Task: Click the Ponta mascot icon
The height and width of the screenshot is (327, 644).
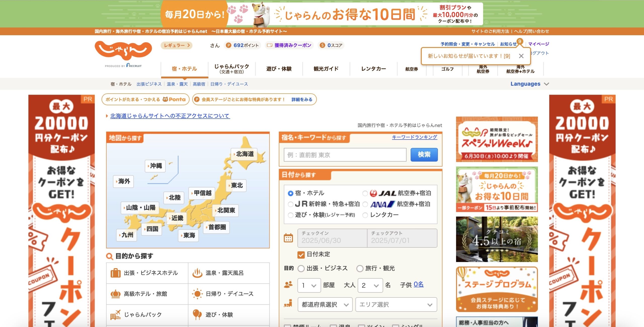Action: [x=165, y=99]
